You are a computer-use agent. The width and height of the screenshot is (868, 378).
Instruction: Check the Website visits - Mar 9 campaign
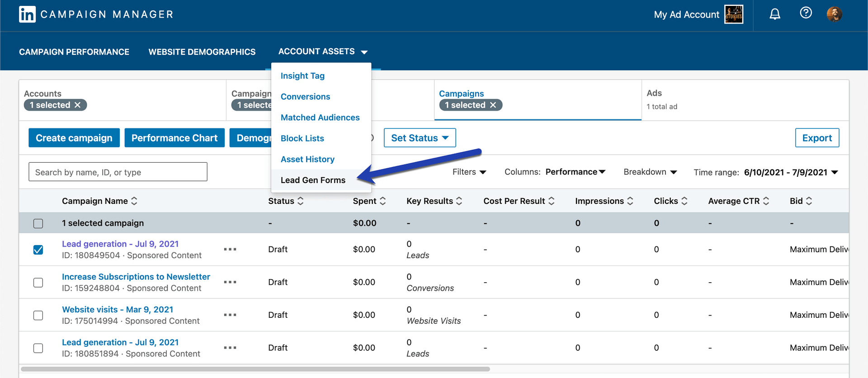point(38,315)
